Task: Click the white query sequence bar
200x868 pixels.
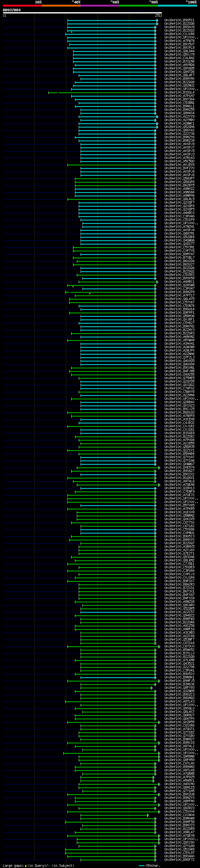Action: point(82,13)
